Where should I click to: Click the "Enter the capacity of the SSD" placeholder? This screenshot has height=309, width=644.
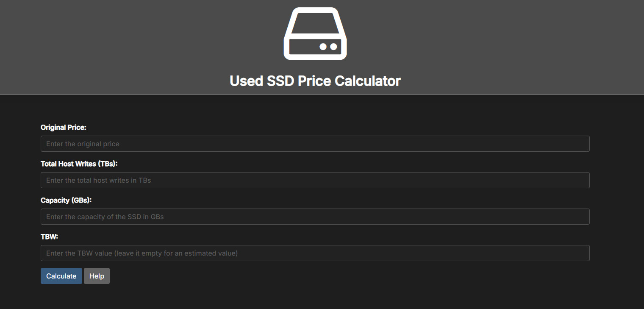[92, 217]
